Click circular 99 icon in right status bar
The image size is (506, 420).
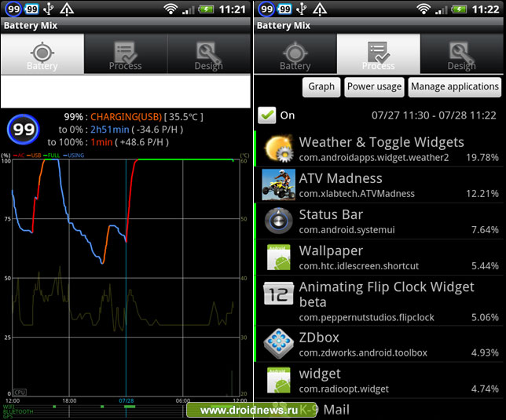[266, 9]
